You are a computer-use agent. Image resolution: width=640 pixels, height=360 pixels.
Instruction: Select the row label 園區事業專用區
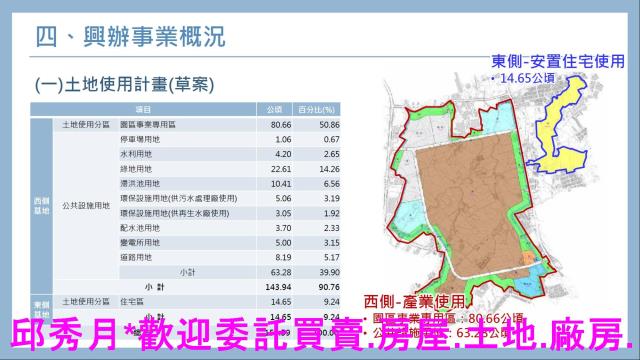coord(148,124)
